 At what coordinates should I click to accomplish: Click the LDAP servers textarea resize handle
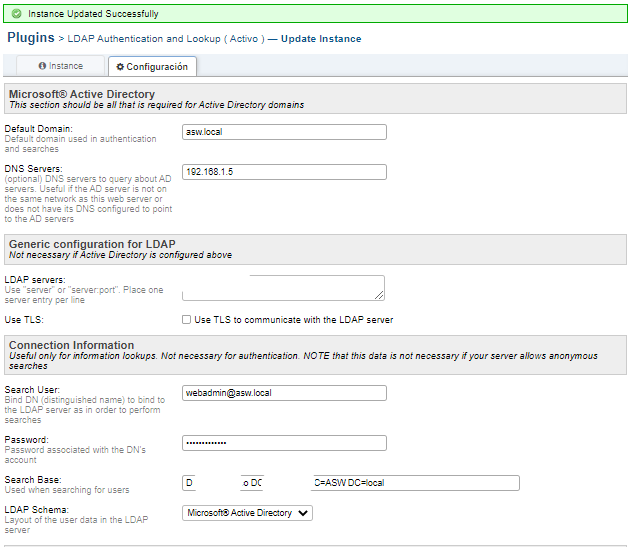point(379,295)
